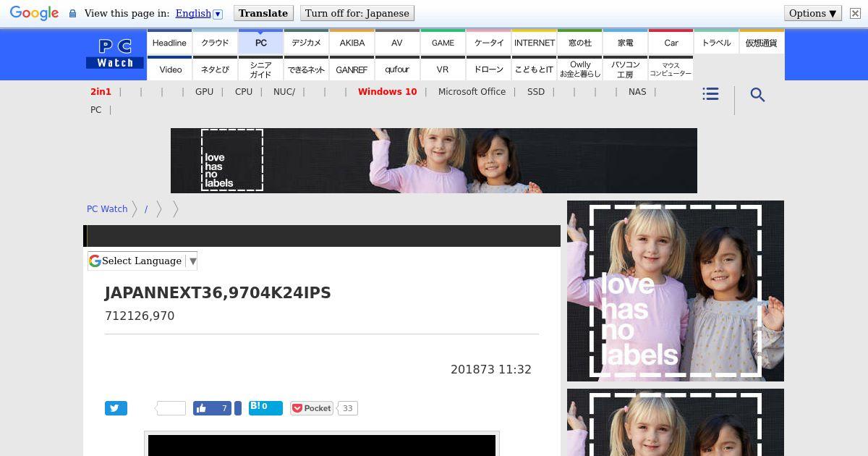This screenshot has width=868, height=456.
Task: Open the Video tab
Action: pyautogui.click(x=169, y=69)
